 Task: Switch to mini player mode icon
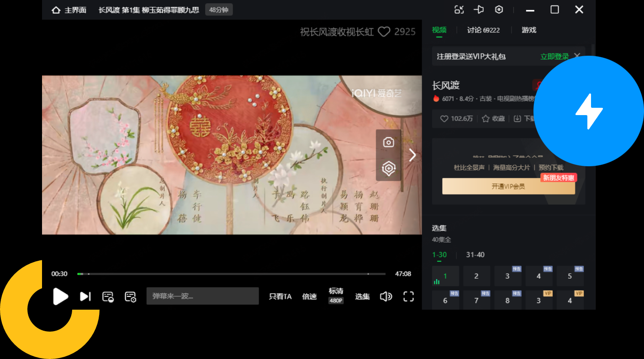459,10
